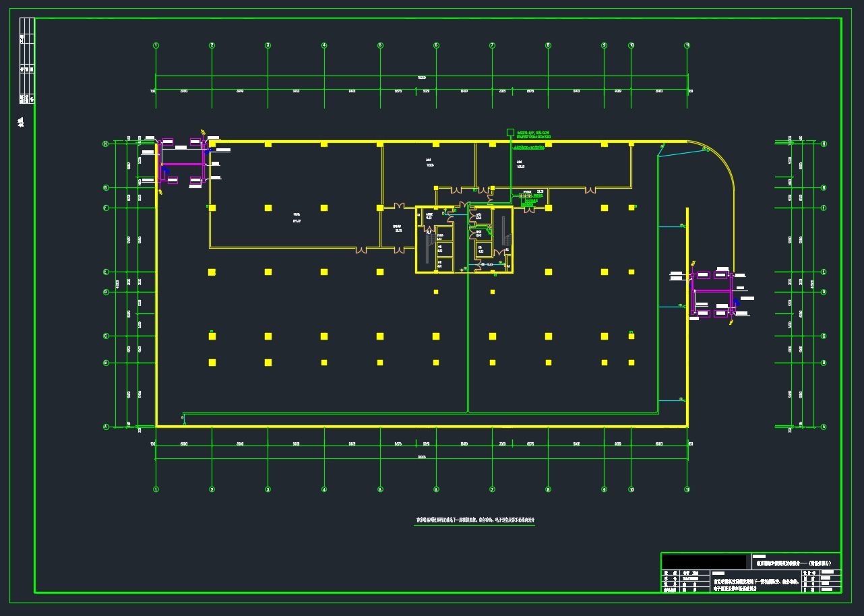Viewport: 864px width, 616px height.
Task: Select the black redacted box in the title block
Action: pos(704,561)
